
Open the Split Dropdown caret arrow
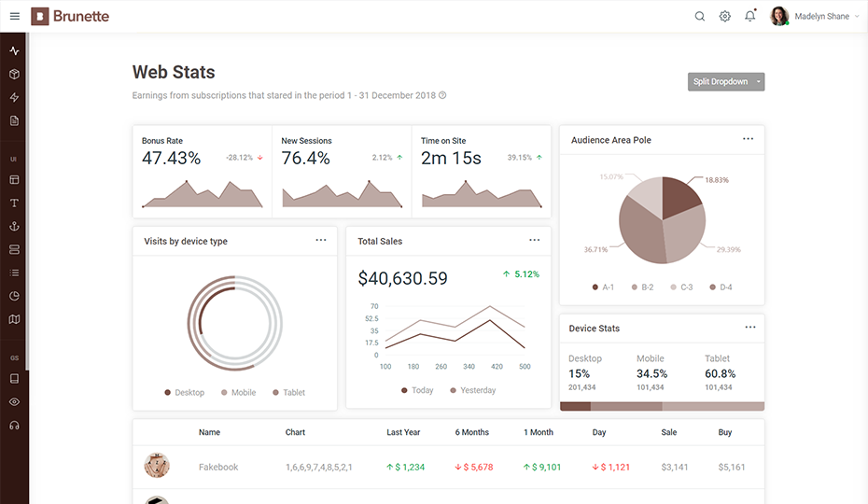click(759, 81)
